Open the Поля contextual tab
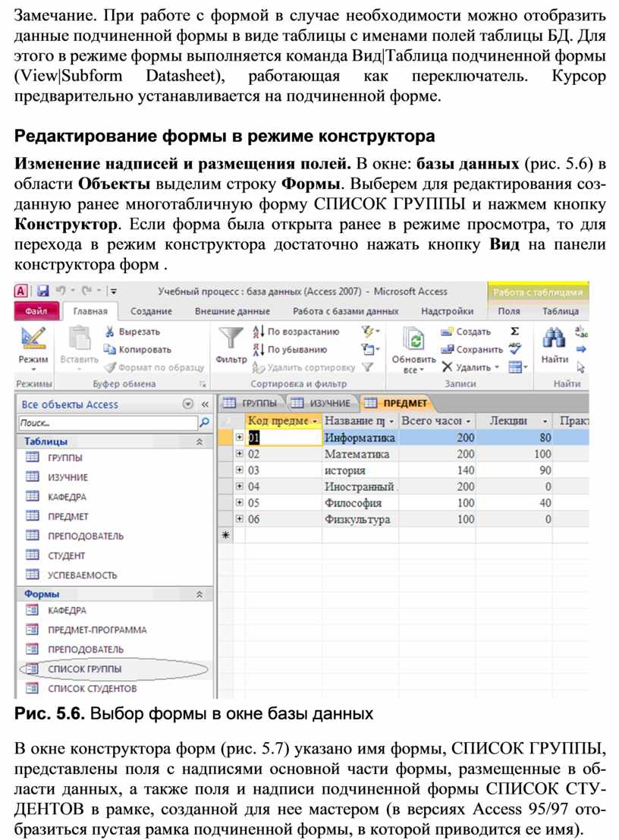619x840 pixels. (508, 311)
